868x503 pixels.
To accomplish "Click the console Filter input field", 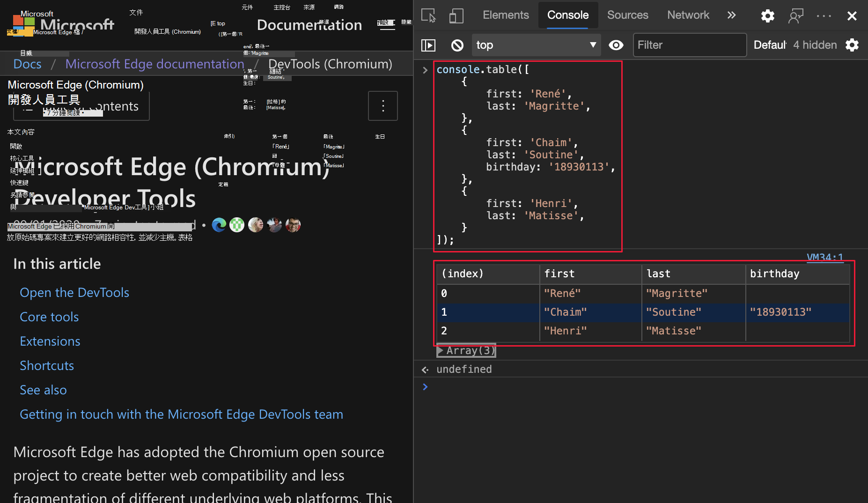I will (x=690, y=45).
